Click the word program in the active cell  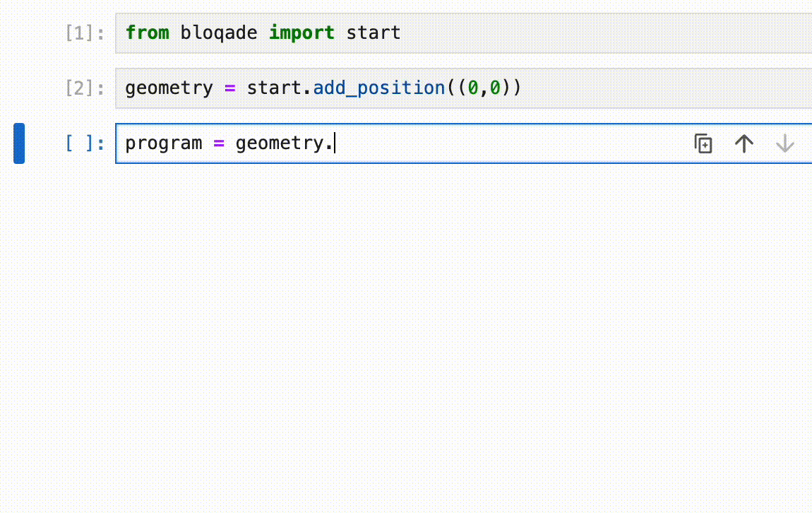point(163,143)
